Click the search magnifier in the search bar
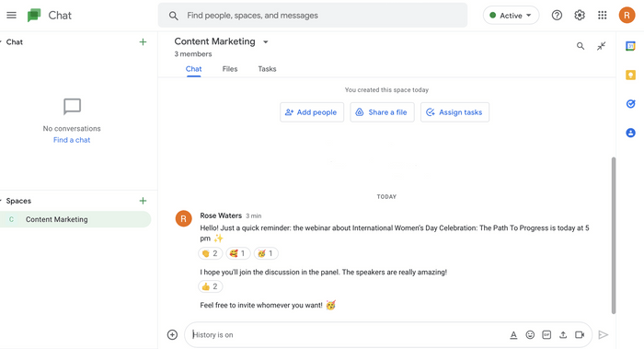Viewport: 644px width, 349px height. tap(173, 16)
